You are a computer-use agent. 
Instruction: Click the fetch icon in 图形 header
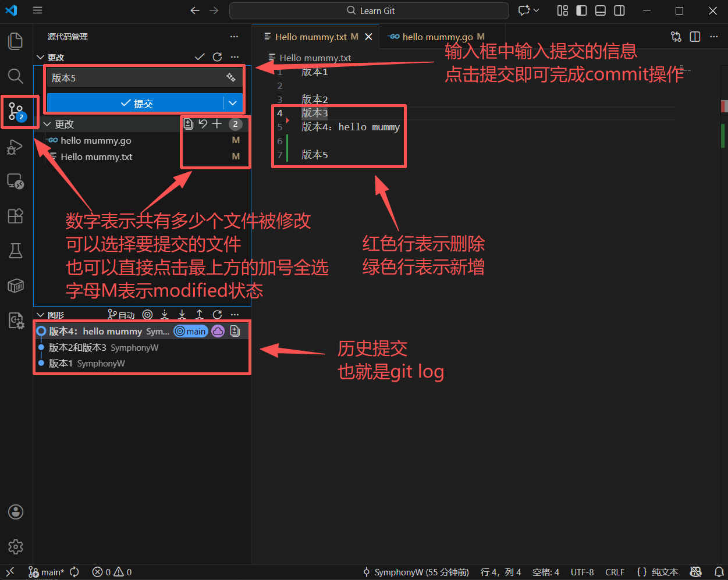pos(165,315)
